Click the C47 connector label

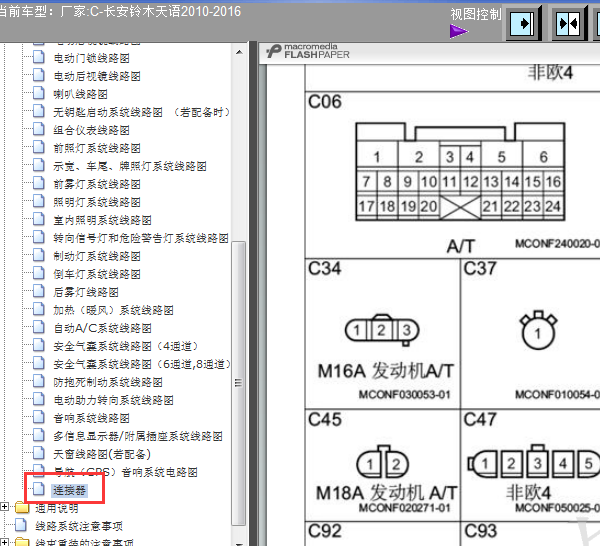(x=480, y=419)
